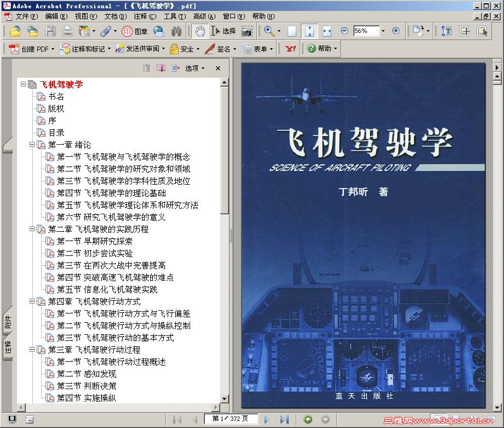Open the 工具 menu

pos(175,16)
